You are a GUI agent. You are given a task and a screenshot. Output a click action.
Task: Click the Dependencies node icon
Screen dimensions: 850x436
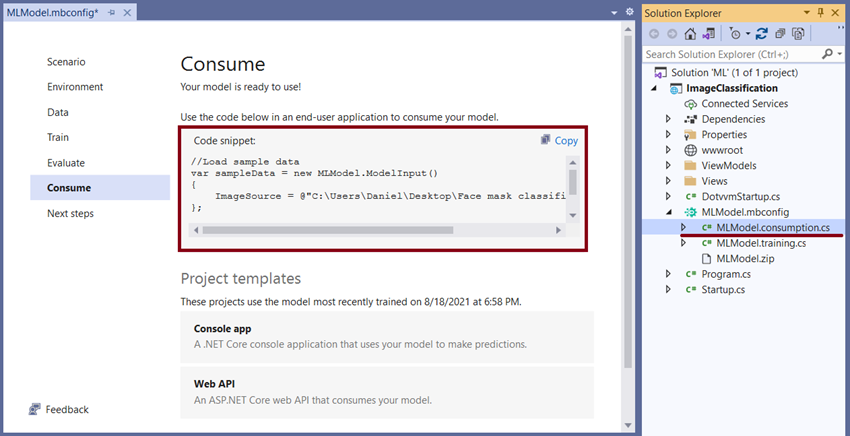click(690, 119)
